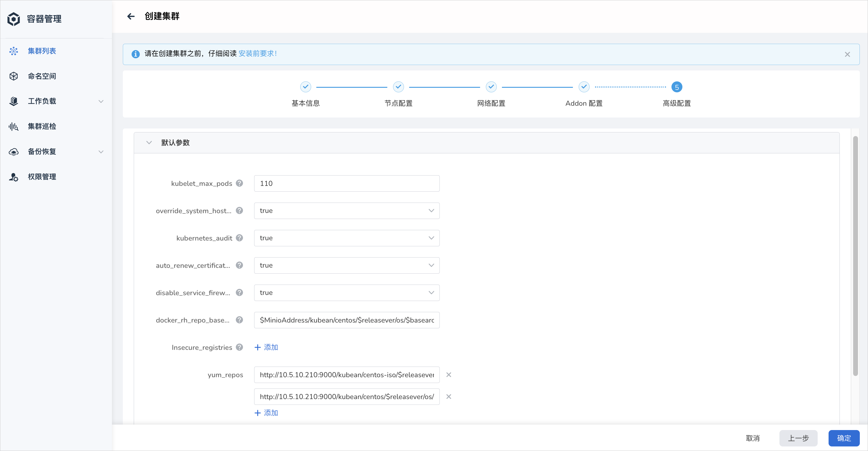
Task: Click the 命名空间 sidebar icon
Action: pyautogui.click(x=14, y=75)
